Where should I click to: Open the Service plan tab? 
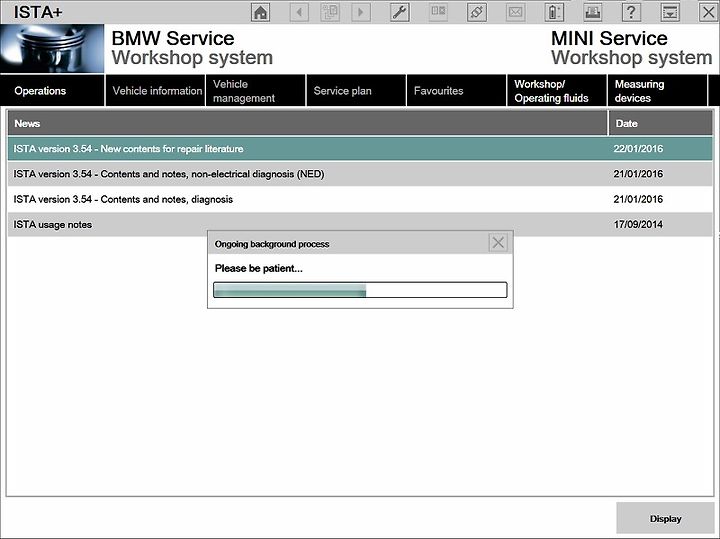[x=356, y=90]
